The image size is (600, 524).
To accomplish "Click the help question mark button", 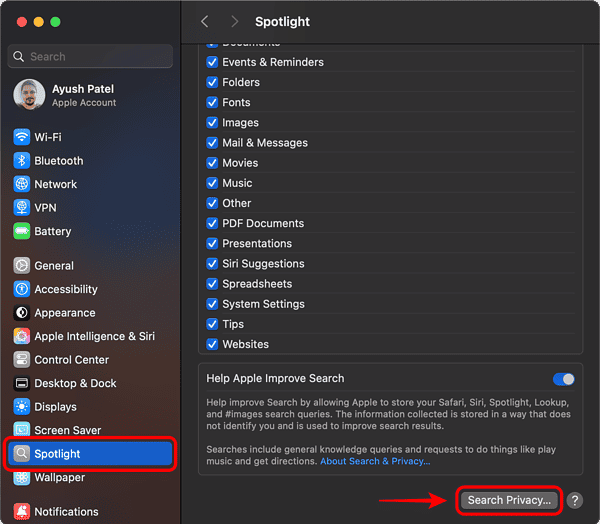I will (575, 500).
